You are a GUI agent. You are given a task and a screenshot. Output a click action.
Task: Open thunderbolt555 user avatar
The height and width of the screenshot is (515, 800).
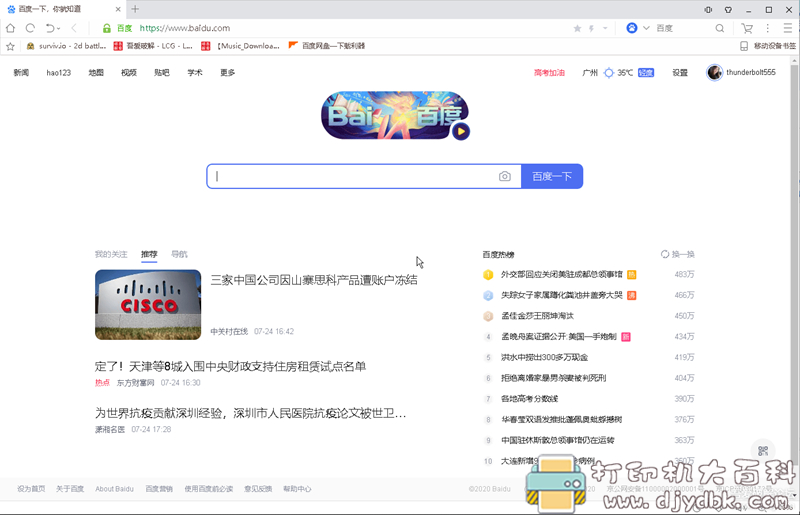point(714,72)
